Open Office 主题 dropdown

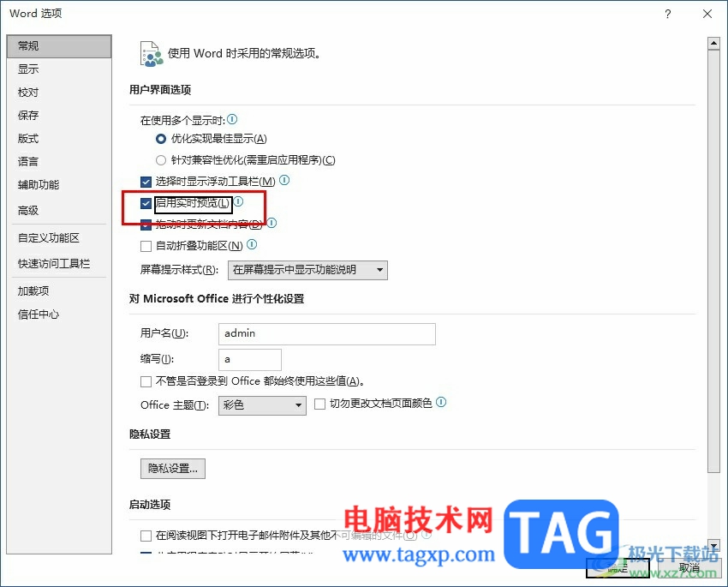pyautogui.click(x=262, y=405)
